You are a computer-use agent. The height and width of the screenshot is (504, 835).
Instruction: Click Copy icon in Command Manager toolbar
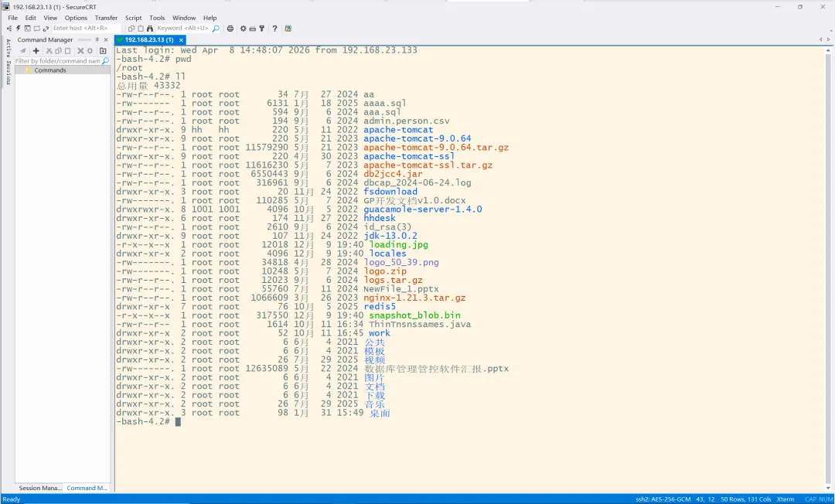58,50
